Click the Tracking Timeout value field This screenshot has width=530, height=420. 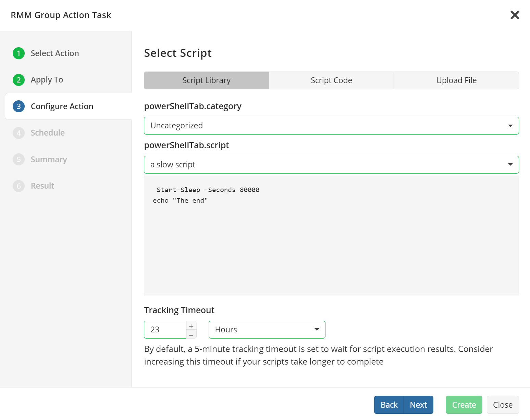click(165, 329)
